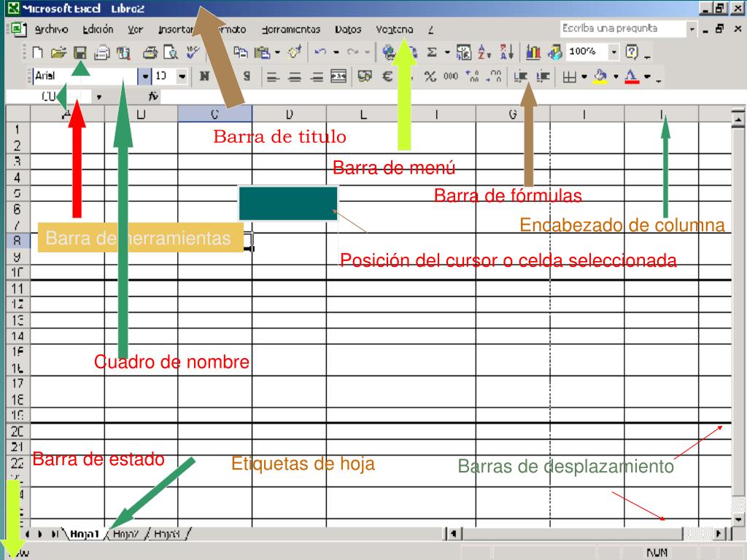Open the font name dropdown
This screenshot has height=560, width=747.
click(145, 75)
